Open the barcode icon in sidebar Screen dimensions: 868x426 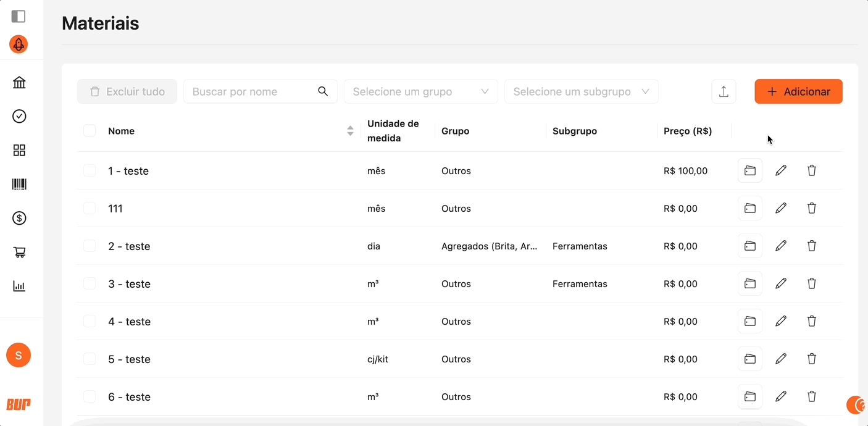click(19, 184)
